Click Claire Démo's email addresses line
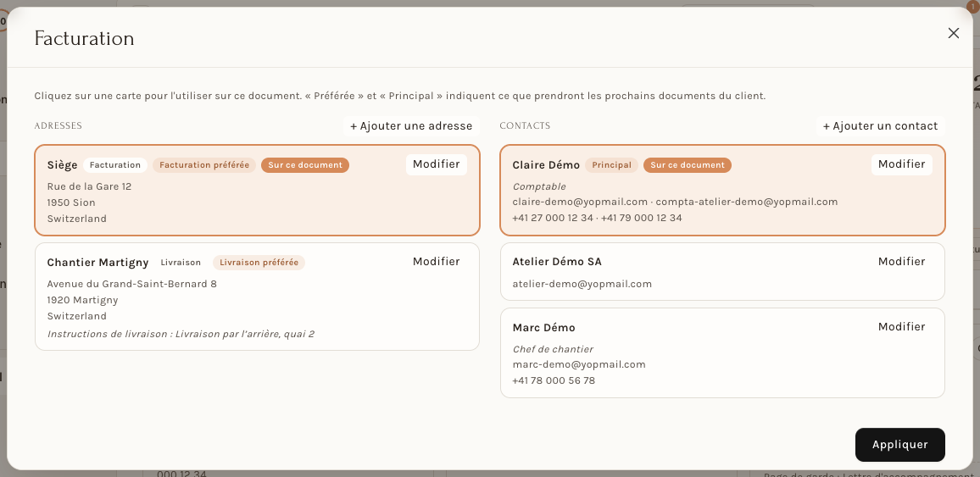Viewport: 980px width, 477px height. click(x=675, y=202)
